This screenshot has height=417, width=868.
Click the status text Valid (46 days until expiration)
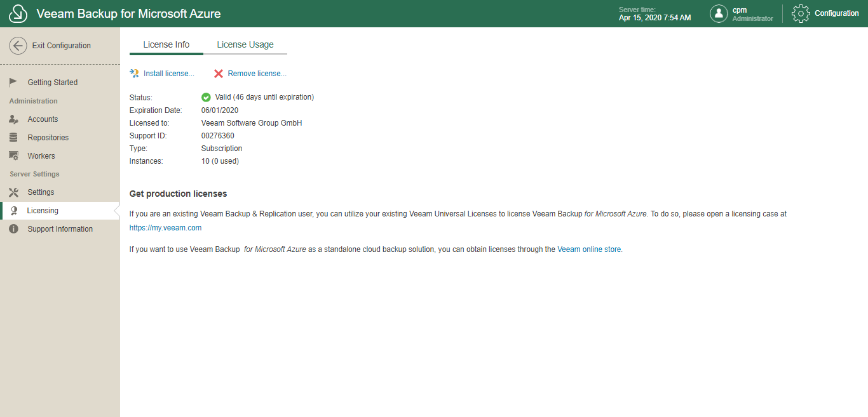(x=264, y=97)
